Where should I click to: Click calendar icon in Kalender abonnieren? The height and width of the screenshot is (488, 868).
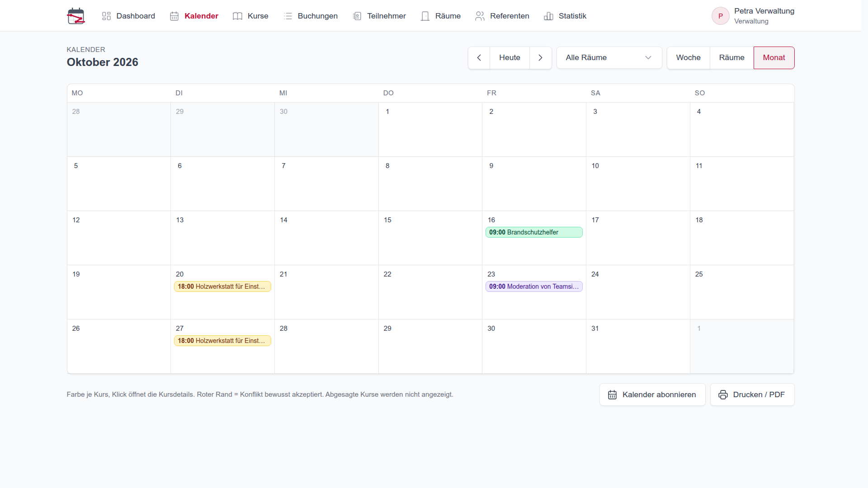[x=612, y=394]
